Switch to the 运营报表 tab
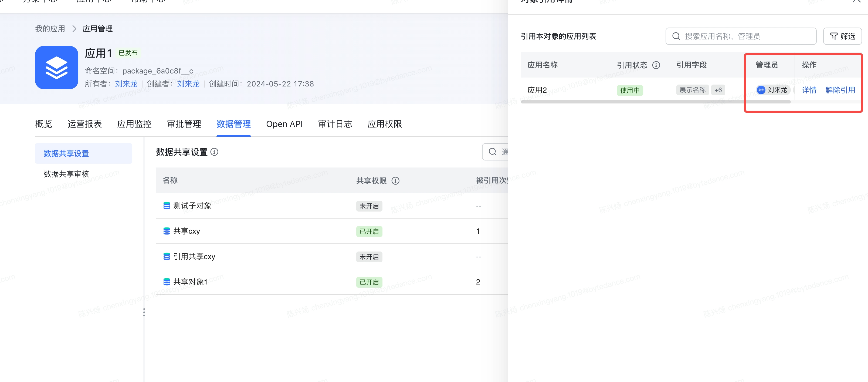Viewport: 868px width, 382px height. click(84, 124)
